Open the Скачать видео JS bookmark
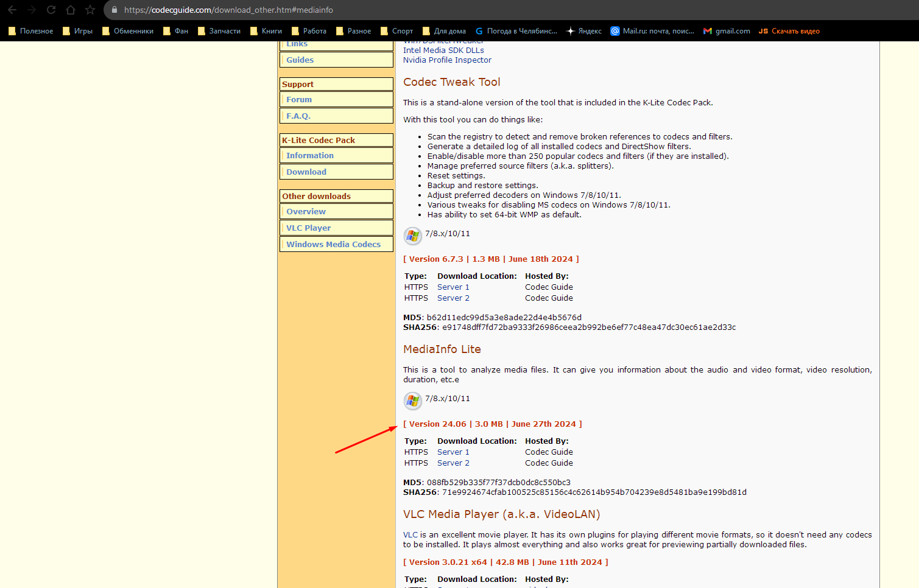 [789, 31]
